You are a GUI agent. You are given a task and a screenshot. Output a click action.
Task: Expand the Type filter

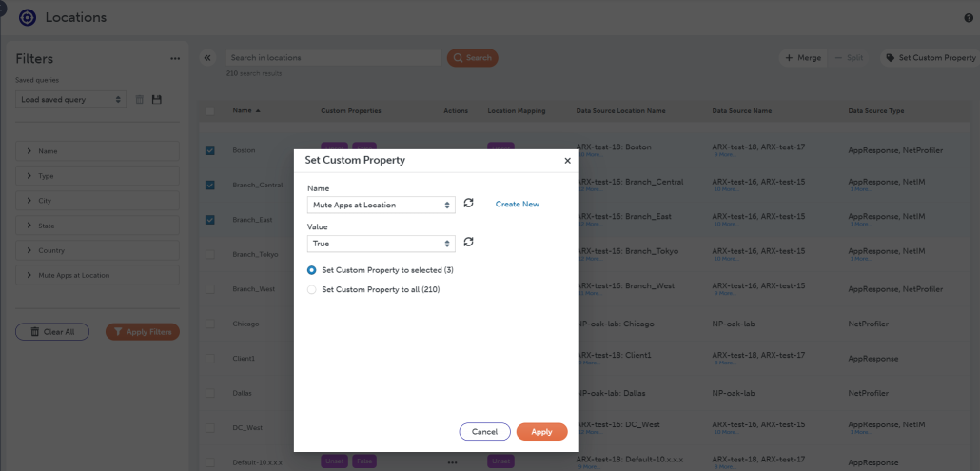[97, 176]
